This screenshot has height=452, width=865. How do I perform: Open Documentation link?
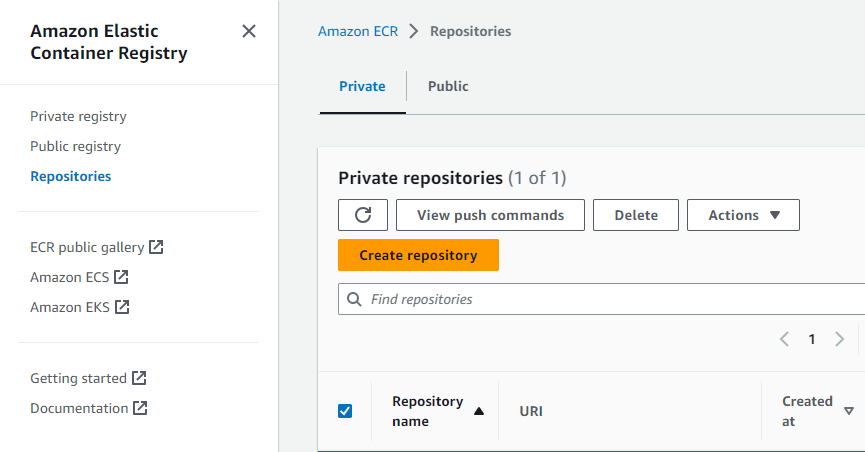(79, 408)
